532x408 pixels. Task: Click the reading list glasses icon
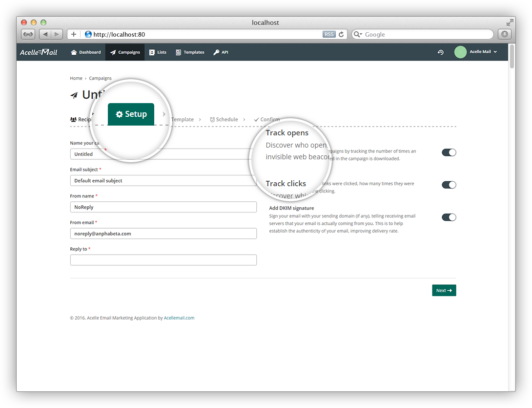28,34
